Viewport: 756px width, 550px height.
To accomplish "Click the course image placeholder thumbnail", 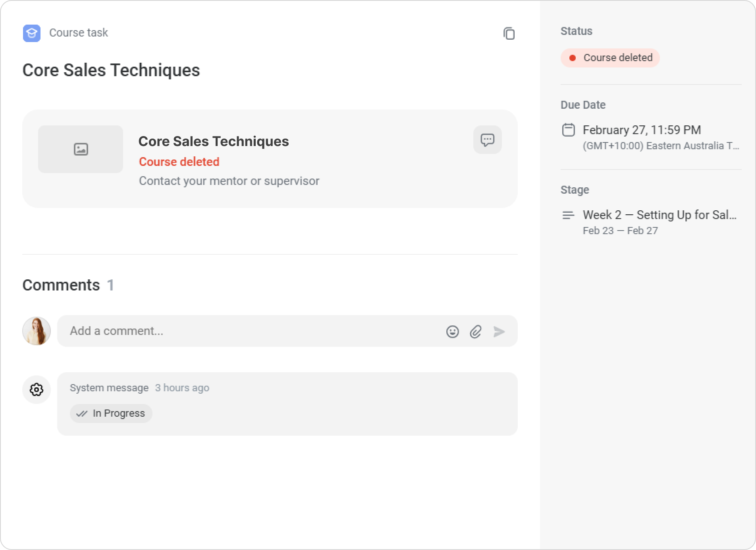I will coord(81,149).
